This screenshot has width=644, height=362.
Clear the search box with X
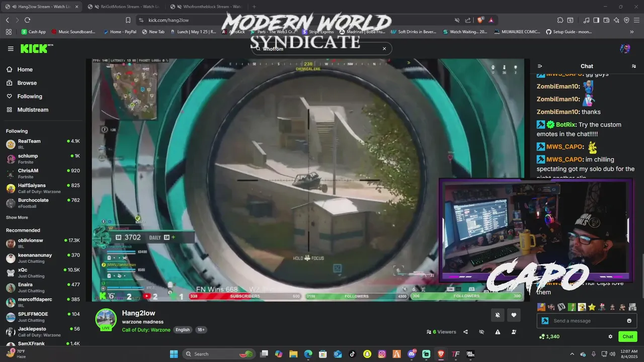tap(384, 49)
